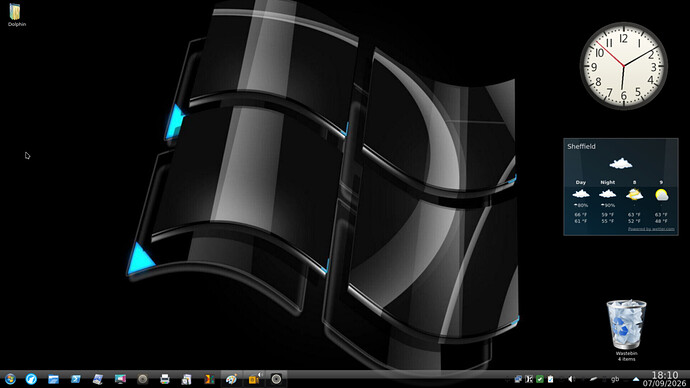The image size is (690, 388).
Task: Switch to the white disc taskbar task
Action: coord(276,379)
